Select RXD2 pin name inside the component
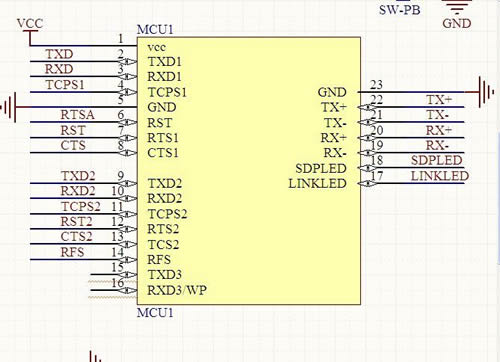Screen dimensions: 500x362 165,199
